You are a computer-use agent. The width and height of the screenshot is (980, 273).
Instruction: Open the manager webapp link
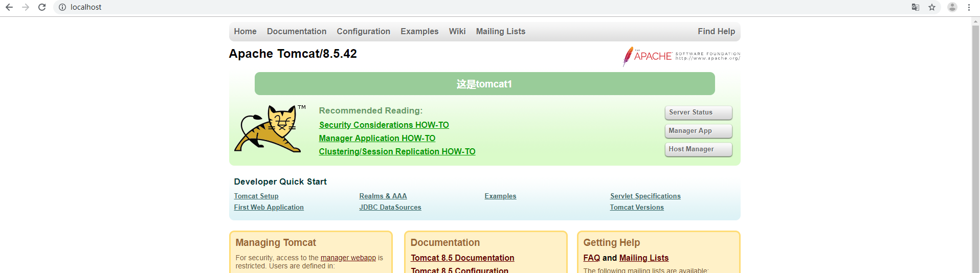click(x=348, y=258)
